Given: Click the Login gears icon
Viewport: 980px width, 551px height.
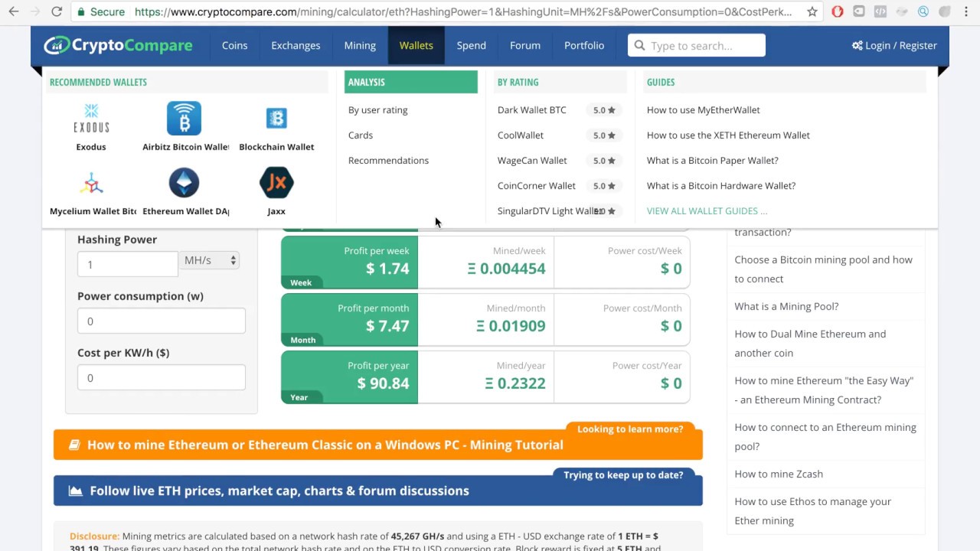Looking at the screenshot, I should click(857, 45).
